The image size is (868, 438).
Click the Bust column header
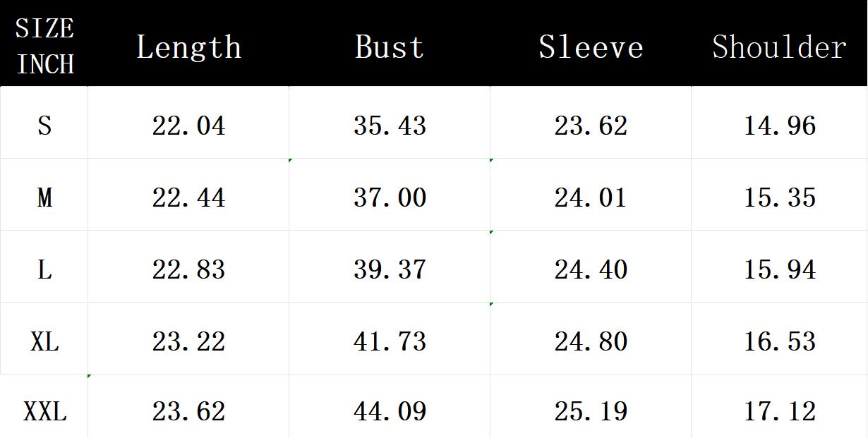coord(390,47)
